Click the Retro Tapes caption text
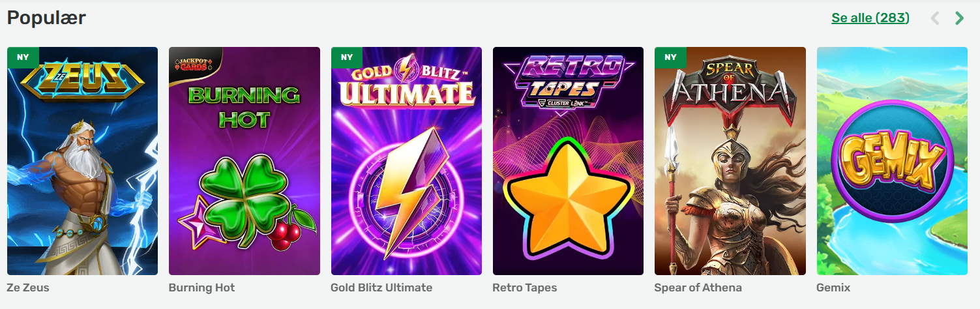The height and width of the screenshot is (309, 980). click(525, 287)
